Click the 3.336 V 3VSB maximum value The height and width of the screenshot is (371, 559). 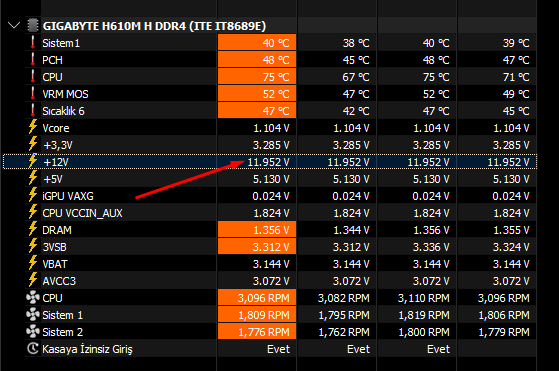431,247
